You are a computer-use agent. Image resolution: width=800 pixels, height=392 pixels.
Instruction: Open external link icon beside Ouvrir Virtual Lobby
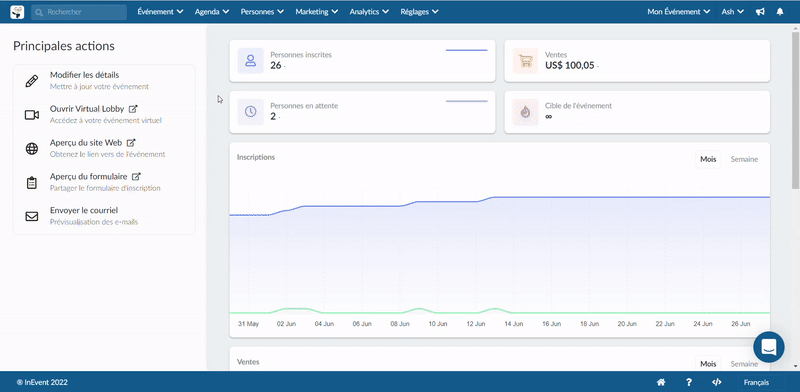click(x=133, y=109)
